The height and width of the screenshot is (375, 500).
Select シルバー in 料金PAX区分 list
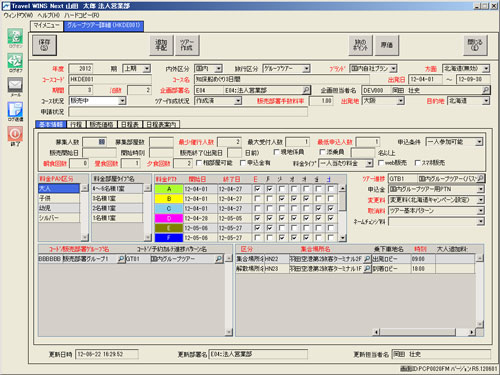59,218
